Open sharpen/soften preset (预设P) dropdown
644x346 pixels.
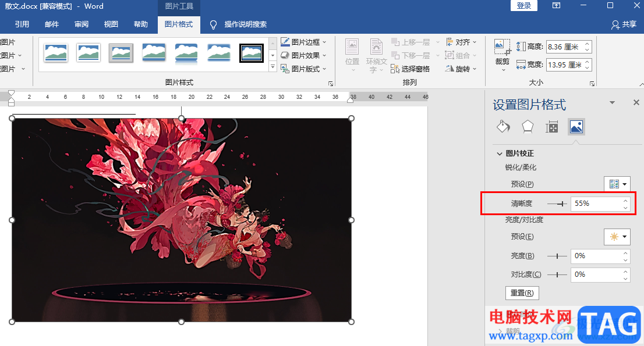point(617,184)
